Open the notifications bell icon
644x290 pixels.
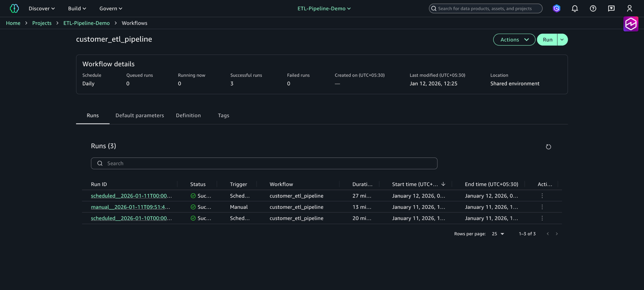pyautogui.click(x=575, y=9)
